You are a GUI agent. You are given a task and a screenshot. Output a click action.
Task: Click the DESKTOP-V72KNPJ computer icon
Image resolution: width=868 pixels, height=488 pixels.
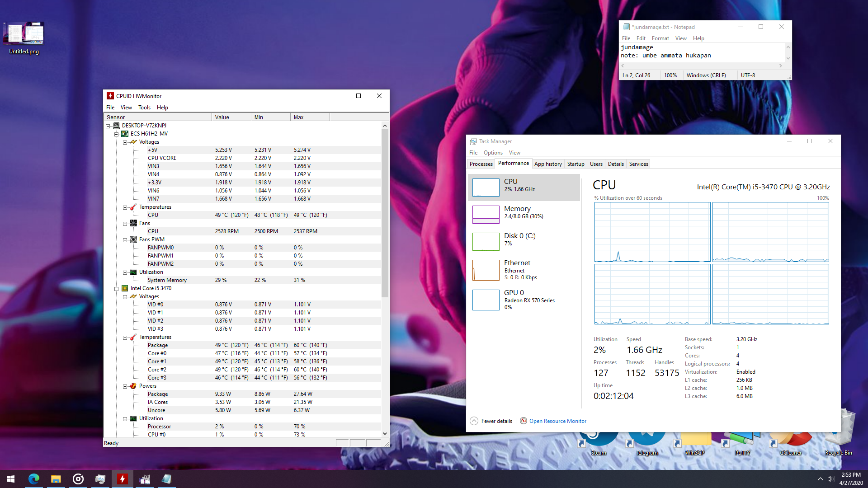[116, 126]
